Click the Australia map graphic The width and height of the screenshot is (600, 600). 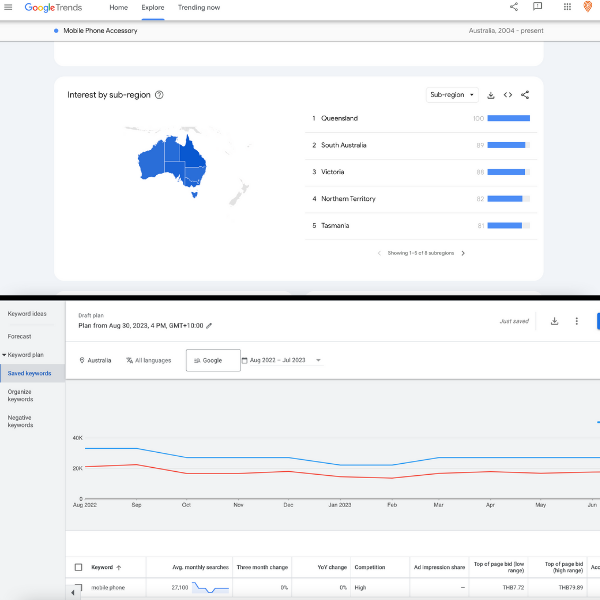pos(172,166)
